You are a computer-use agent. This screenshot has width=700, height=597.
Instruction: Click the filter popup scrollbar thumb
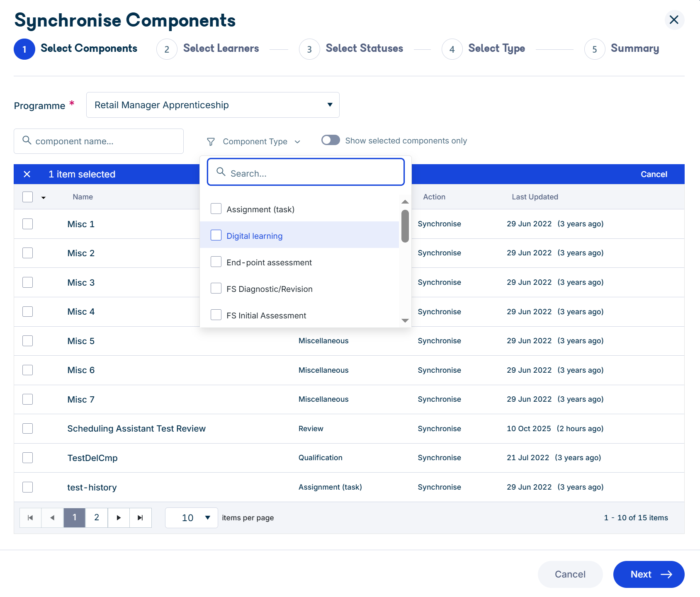coord(405,226)
